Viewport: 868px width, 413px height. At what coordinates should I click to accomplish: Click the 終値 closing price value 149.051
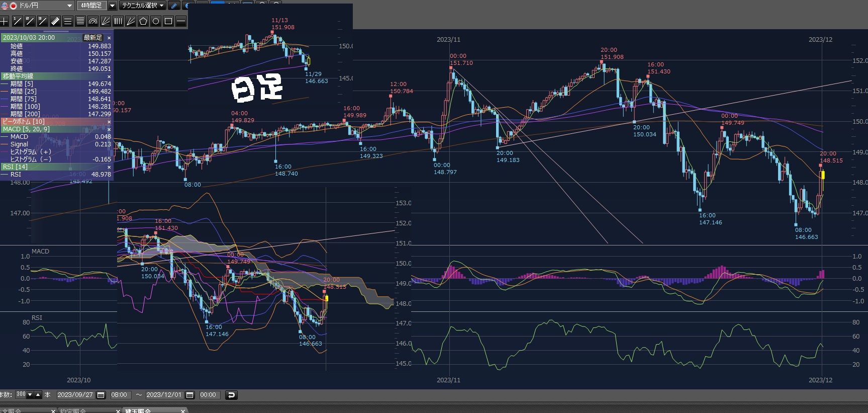pyautogui.click(x=100, y=69)
